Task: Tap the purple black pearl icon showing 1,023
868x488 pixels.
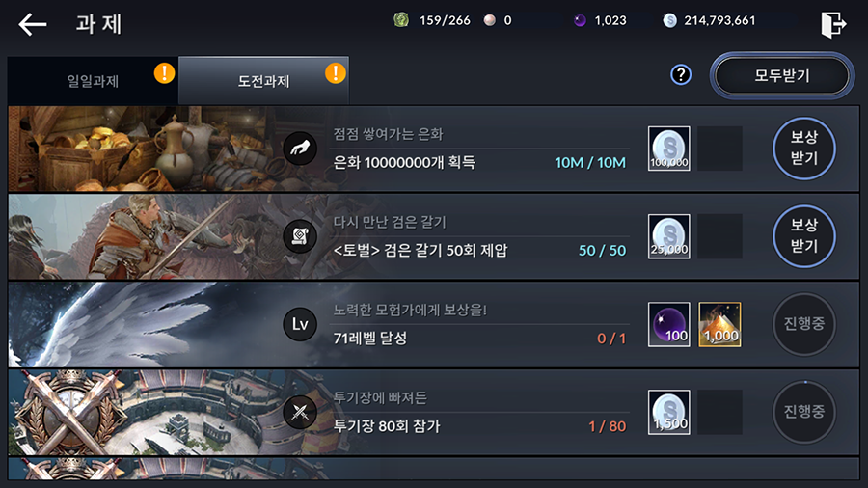Action: tap(580, 20)
